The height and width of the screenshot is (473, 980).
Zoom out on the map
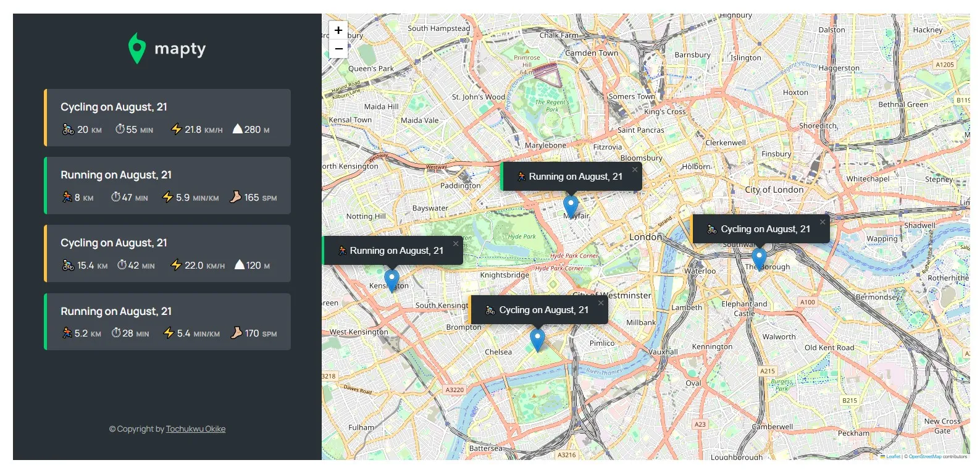[338, 49]
